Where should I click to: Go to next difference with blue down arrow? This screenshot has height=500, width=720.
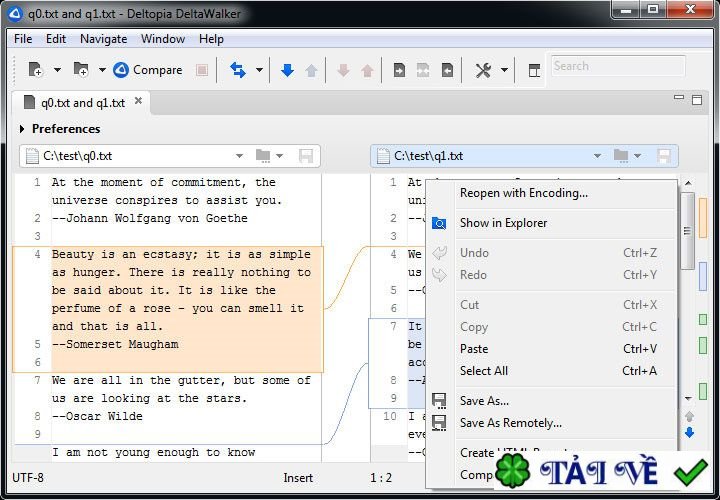pyautogui.click(x=287, y=70)
